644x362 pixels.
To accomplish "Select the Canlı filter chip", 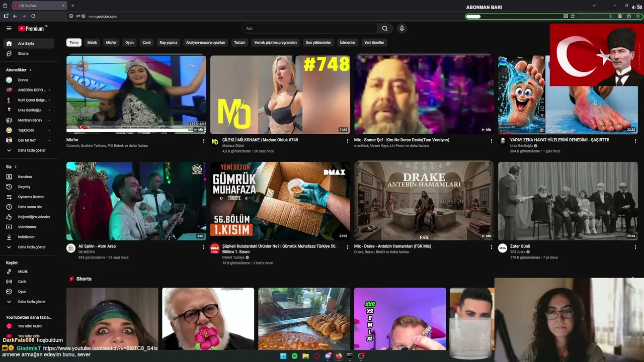I will click(x=146, y=43).
